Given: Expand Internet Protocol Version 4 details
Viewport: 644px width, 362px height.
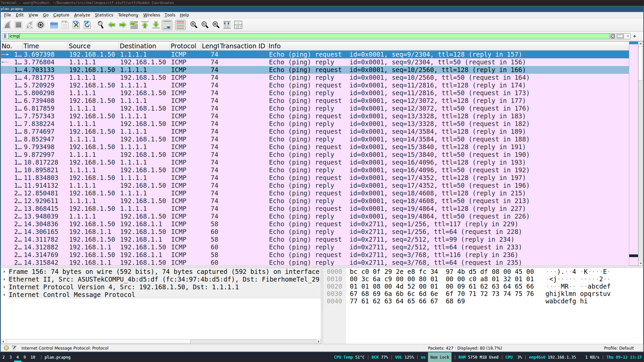Looking at the screenshot, I should click(4, 287).
